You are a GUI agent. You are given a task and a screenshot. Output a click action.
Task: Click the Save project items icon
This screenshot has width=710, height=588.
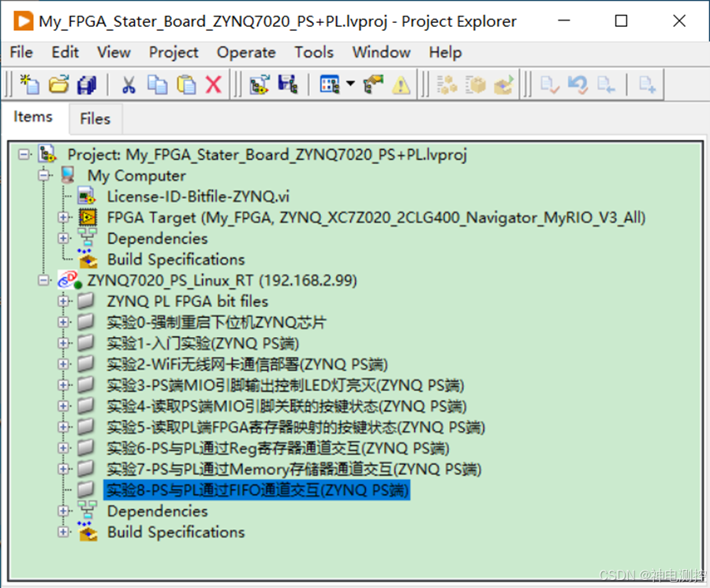point(287,84)
